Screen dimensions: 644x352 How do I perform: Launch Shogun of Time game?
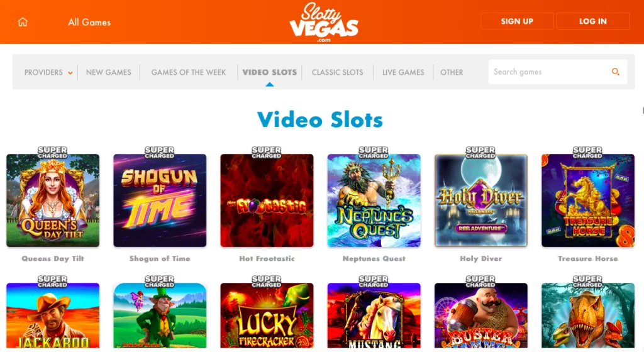point(160,201)
